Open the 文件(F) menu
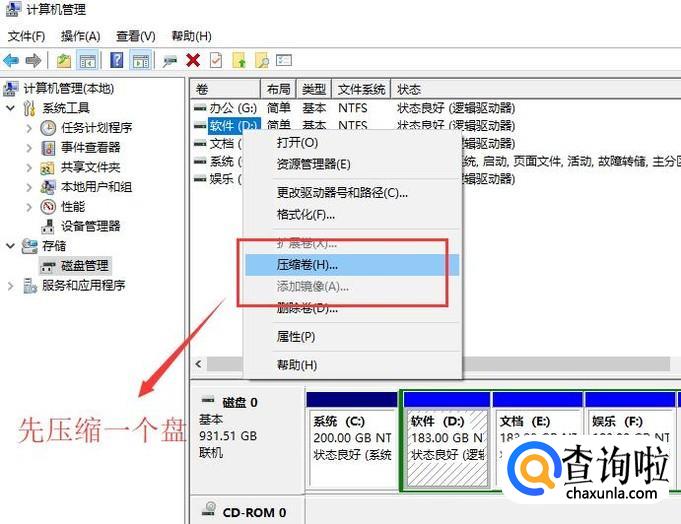This screenshot has width=681, height=524. click(26, 36)
